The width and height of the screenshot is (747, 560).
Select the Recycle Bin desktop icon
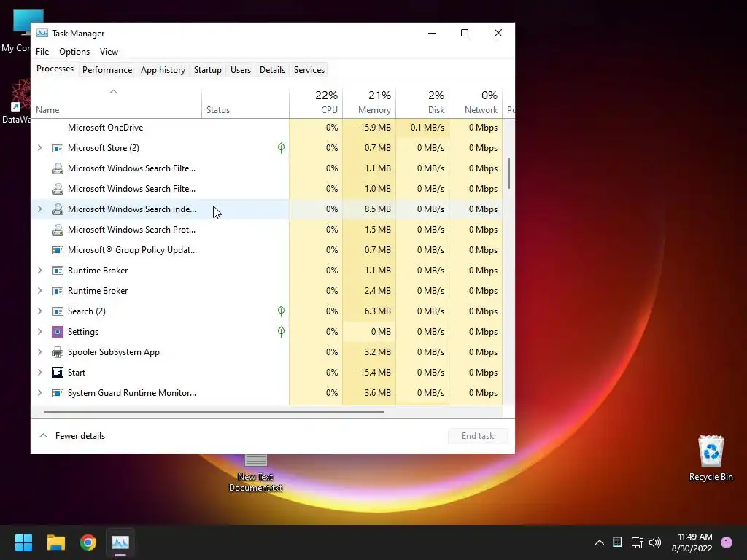click(711, 458)
